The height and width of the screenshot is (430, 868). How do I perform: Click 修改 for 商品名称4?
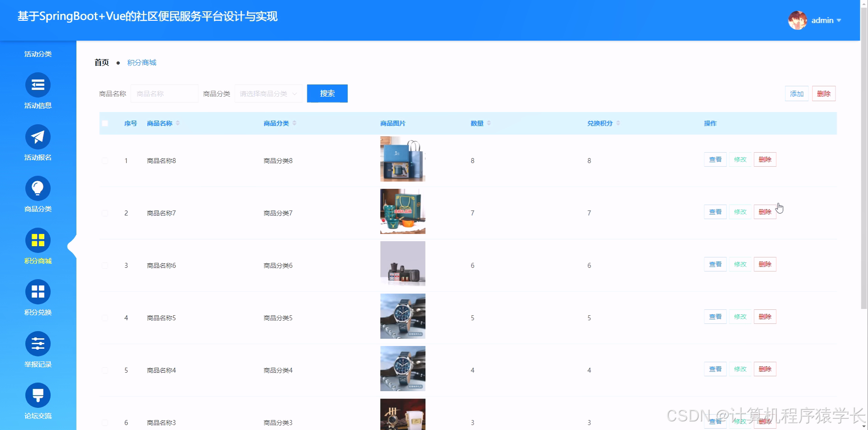[x=740, y=369]
